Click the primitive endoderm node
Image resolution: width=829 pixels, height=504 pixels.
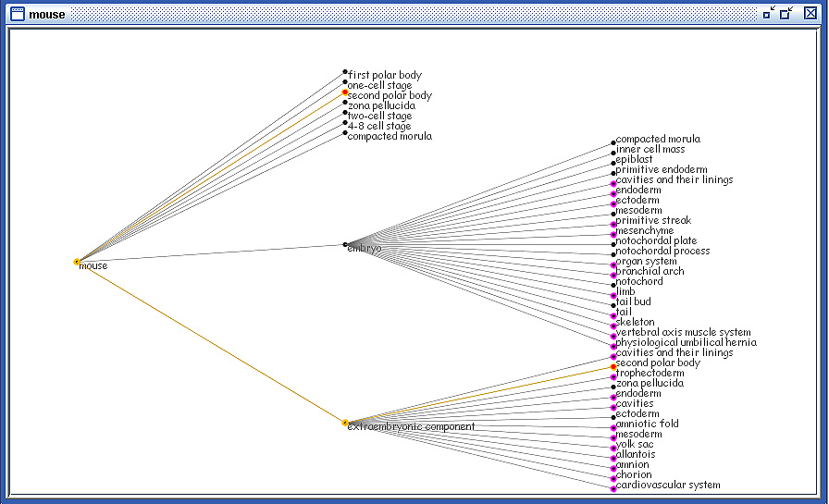tap(613, 173)
